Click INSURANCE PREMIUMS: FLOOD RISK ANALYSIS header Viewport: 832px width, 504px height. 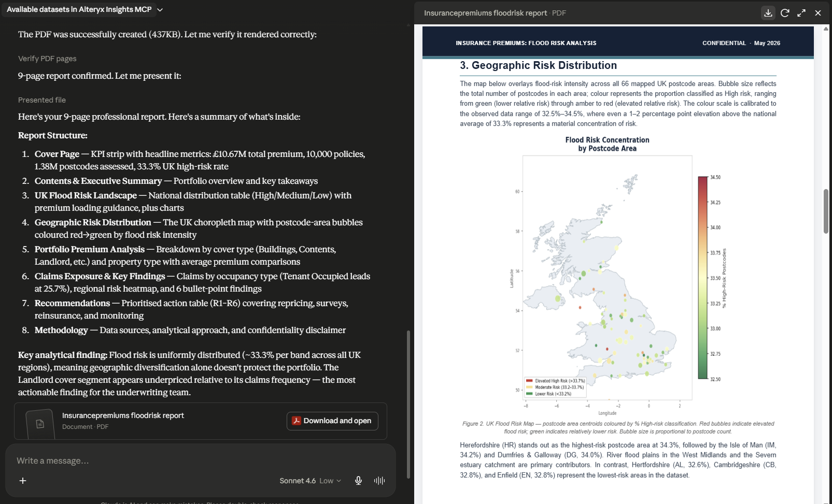(x=526, y=43)
